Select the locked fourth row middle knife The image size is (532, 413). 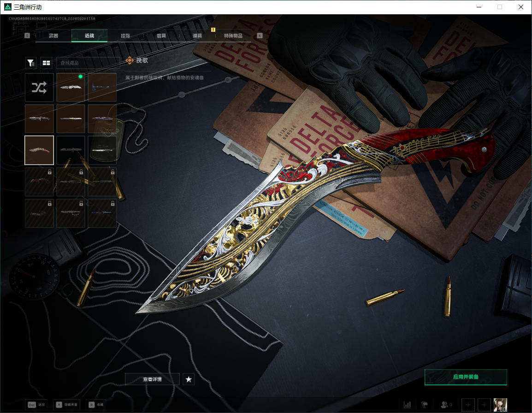pyautogui.click(x=71, y=182)
